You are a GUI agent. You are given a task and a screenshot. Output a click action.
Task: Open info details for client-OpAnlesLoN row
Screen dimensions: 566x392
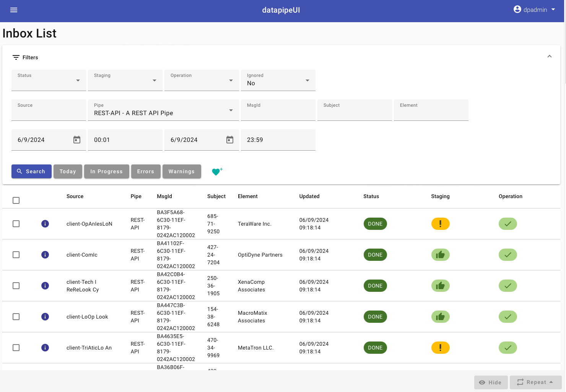(x=45, y=224)
